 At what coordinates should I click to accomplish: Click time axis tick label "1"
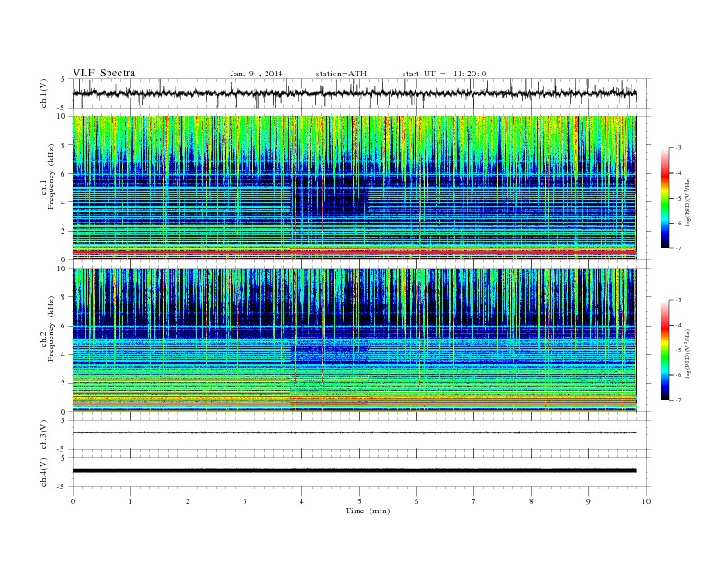pos(130,501)
